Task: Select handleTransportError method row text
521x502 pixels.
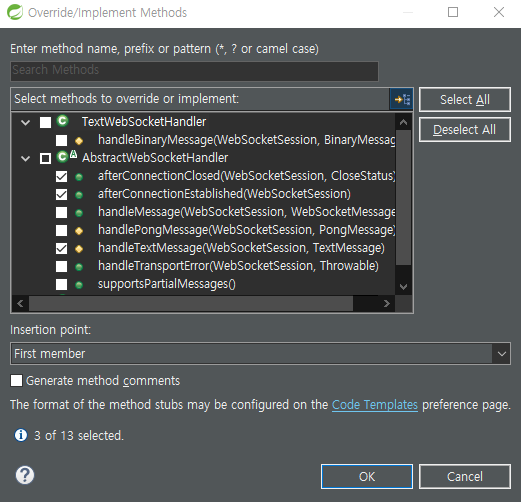Action: pos(238,266)
